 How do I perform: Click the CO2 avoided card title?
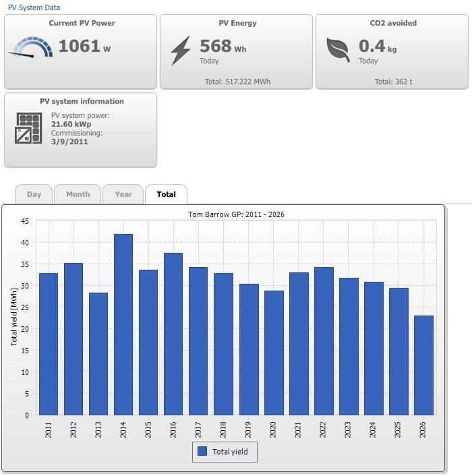(x=393, y=23)
